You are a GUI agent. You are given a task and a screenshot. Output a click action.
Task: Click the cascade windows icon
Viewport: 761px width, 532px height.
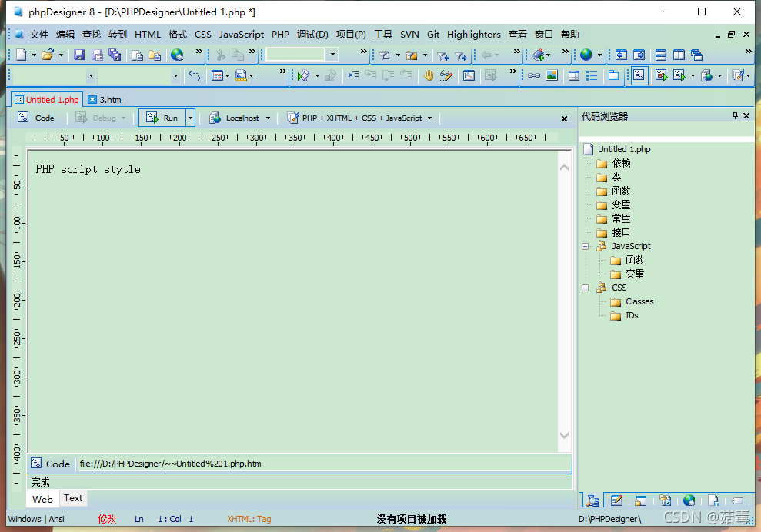coord(697,55)
